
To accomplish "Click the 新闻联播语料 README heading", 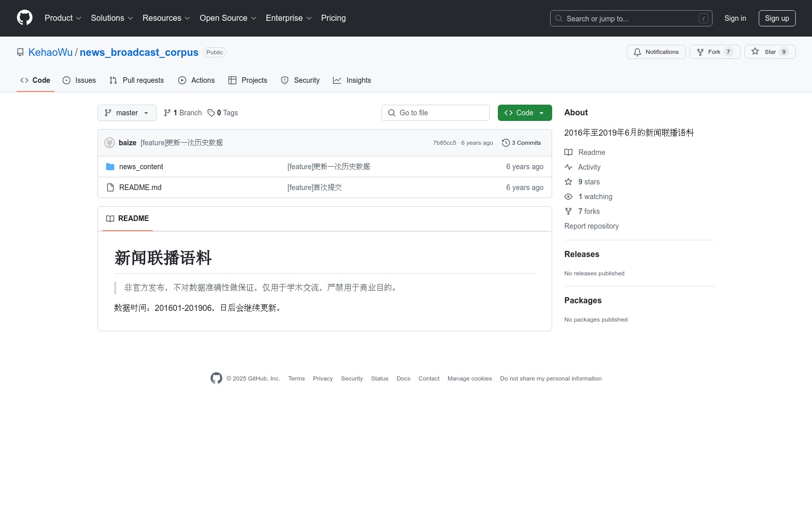I will pos(163,258).
